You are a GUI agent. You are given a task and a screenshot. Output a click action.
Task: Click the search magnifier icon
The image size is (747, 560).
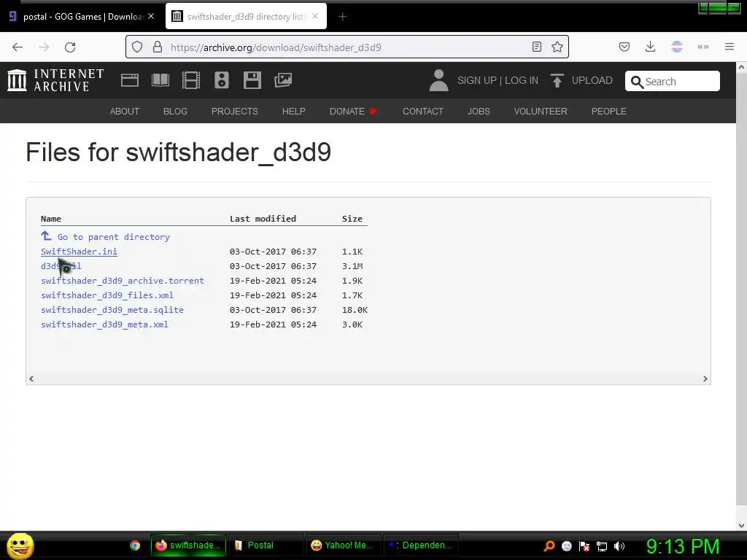point(637,82)
